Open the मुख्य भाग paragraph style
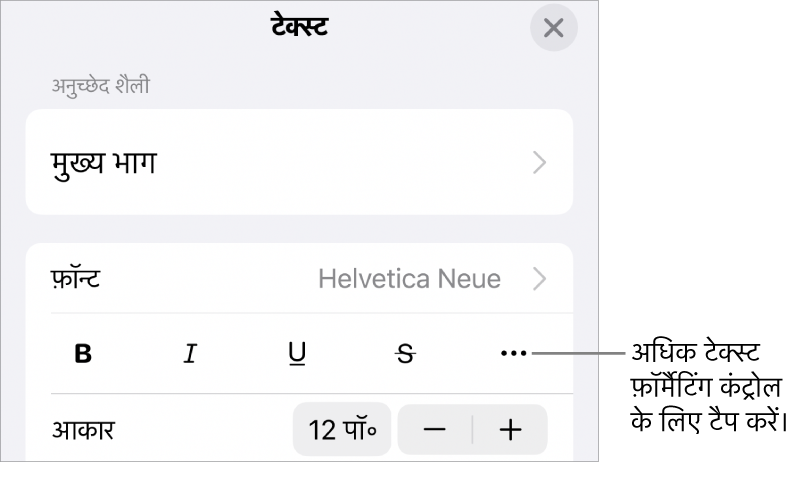 click(x=104, y=163)
